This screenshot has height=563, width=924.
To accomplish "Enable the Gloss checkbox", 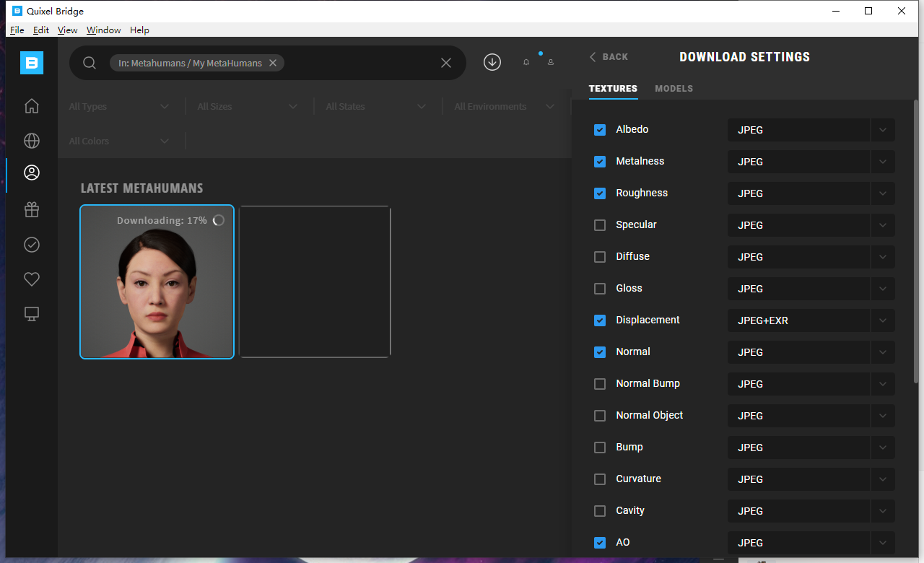I will pyautogui.click(x=600, y=289).
